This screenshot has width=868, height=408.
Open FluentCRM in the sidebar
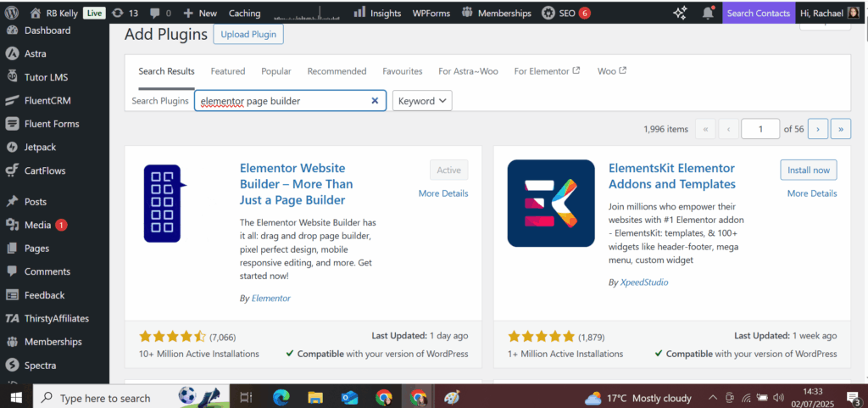coord(47,100)
